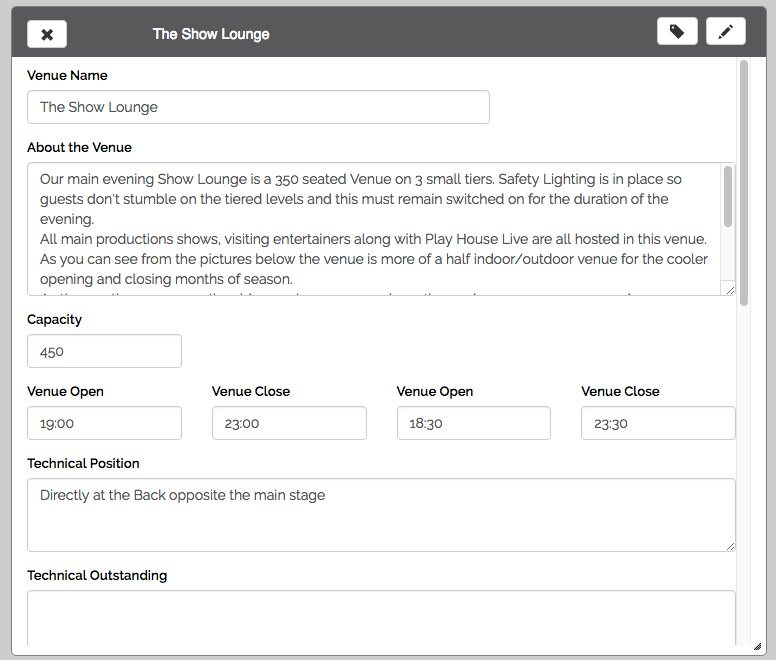Click the Venue Open field showing 19:00
The height and width of the screenshot is (660, 776).
(104, 423)
